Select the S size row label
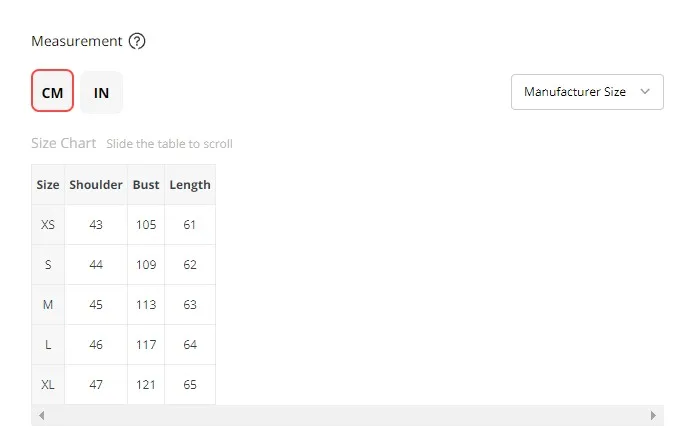Screen dimensions: 678x439 pyautogui.click(x=48, y=264)
